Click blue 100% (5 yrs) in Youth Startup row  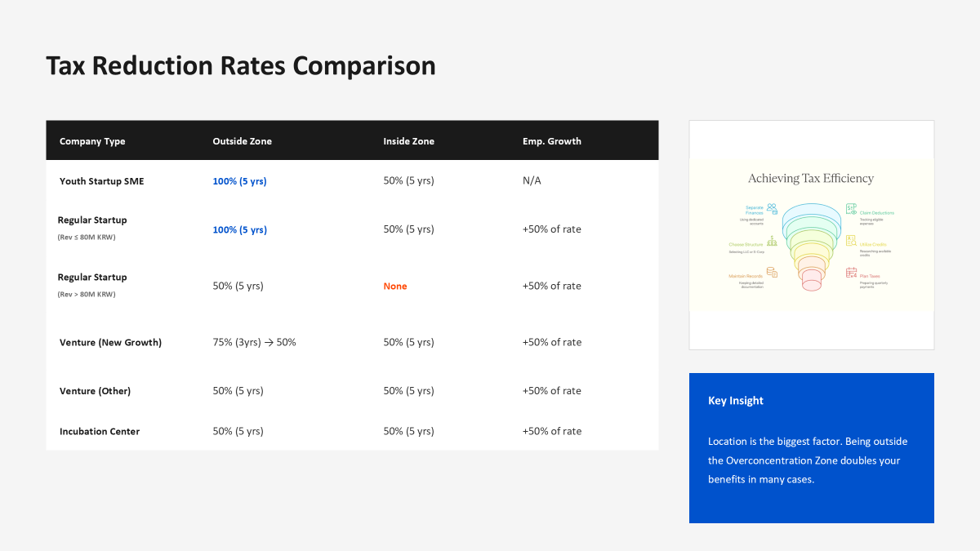point(239,181)
